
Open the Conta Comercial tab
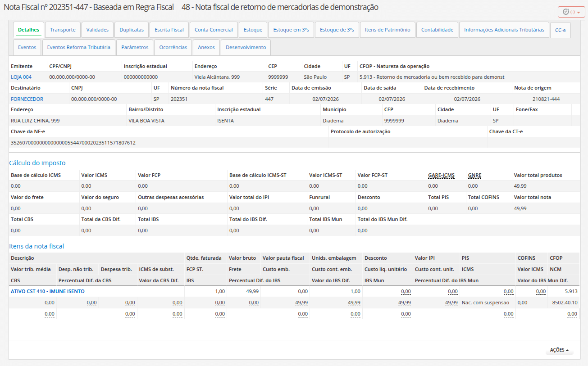[214, 30]
